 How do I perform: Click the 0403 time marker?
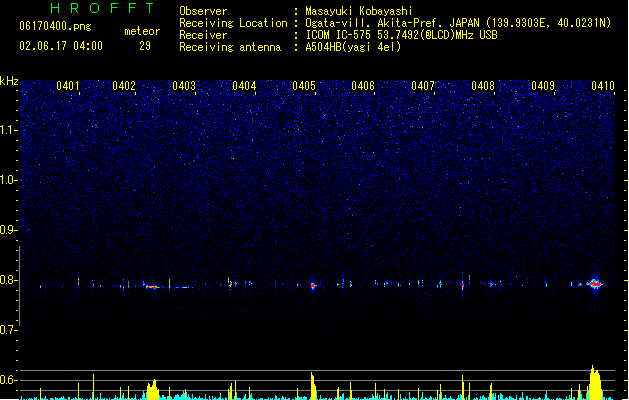[184, 86]
